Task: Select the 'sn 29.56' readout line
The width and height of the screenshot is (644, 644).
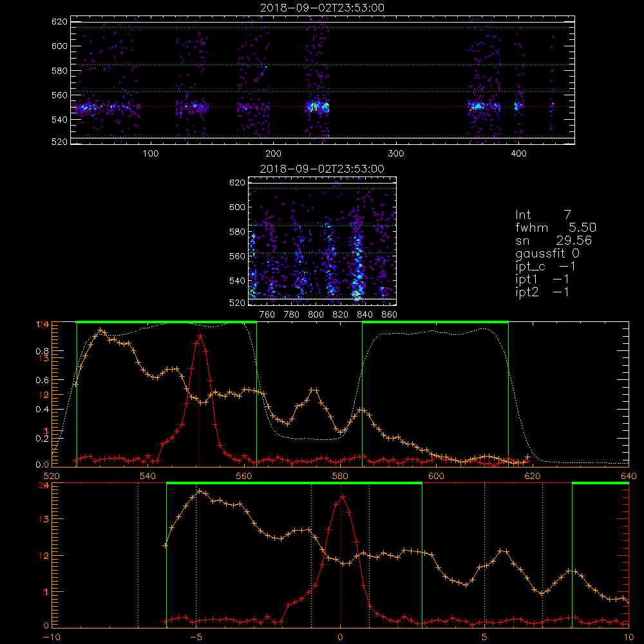Action: click(554, 240)
